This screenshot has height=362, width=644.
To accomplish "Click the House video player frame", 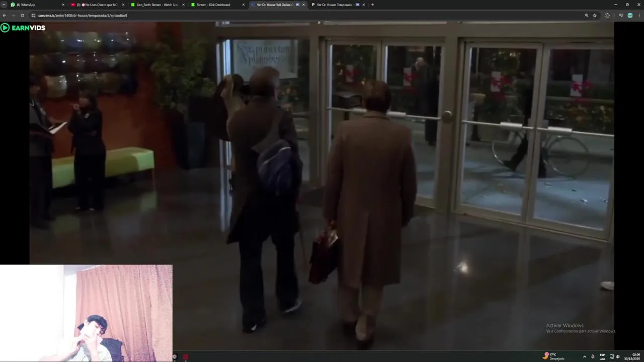I will click(321, 186).
